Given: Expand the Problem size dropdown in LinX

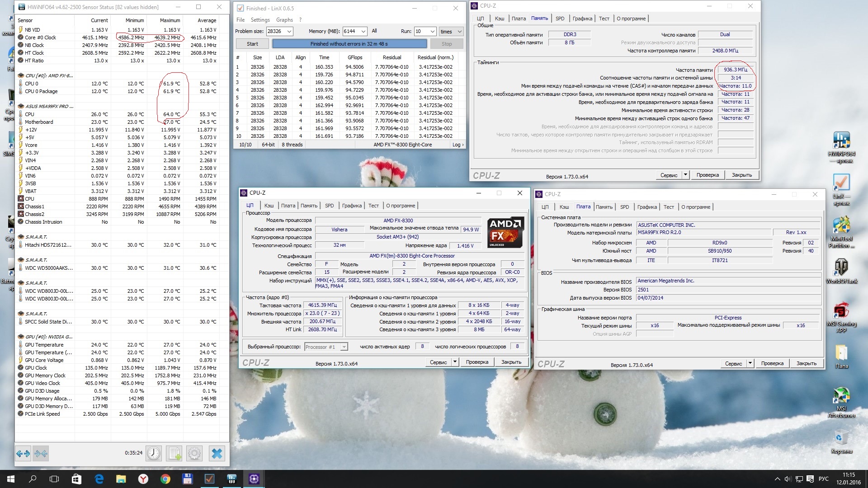Looking at the screenshot, I should pos(289,31).
